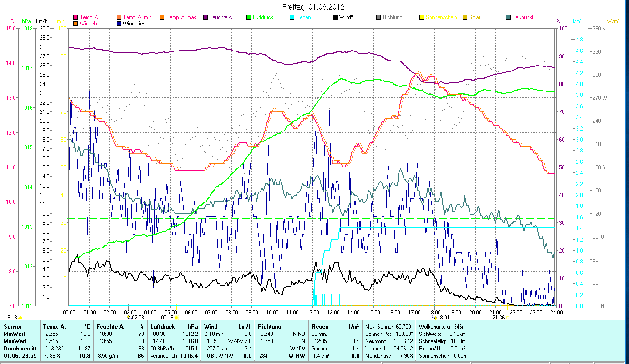Click the Temp. A. legend color box
This screenshot has width=629, height=364.
76,17
